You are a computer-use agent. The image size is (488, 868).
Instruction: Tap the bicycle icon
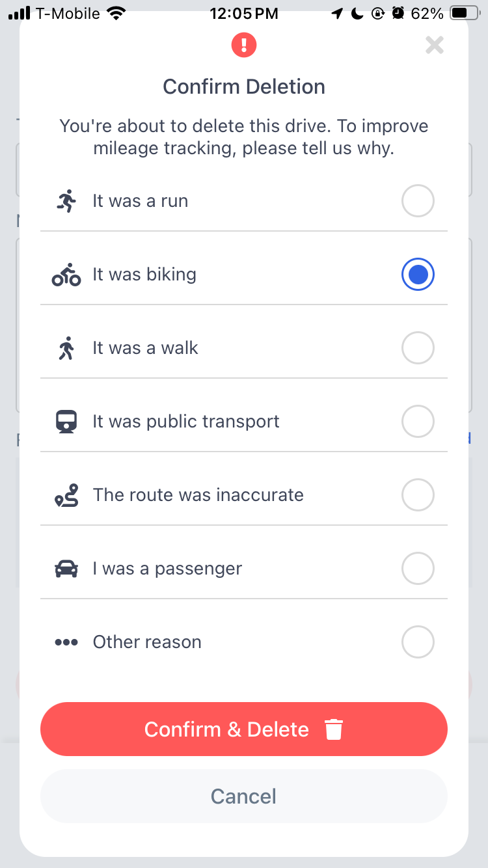tap(66, 275)
